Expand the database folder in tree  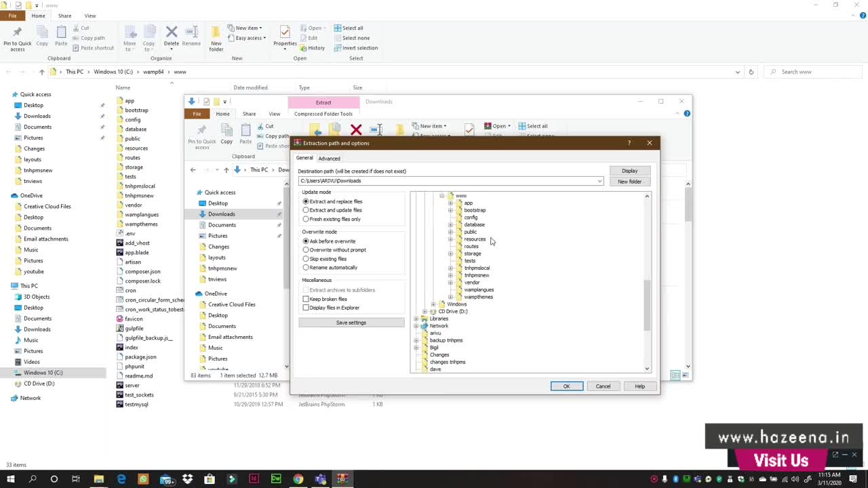click(x=450, y=224)
